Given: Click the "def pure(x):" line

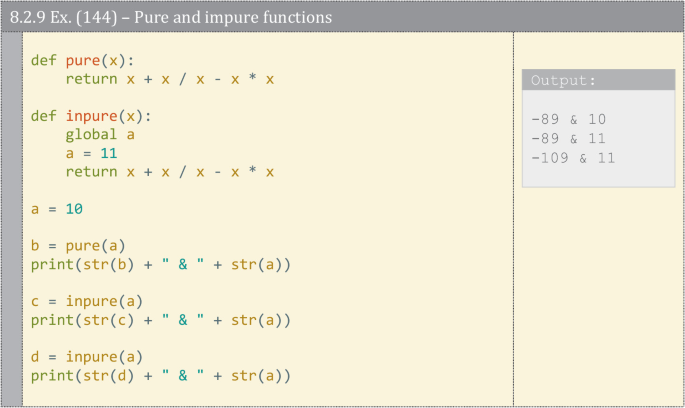Looking at the screenshot, I should click(x=83, y=60).
